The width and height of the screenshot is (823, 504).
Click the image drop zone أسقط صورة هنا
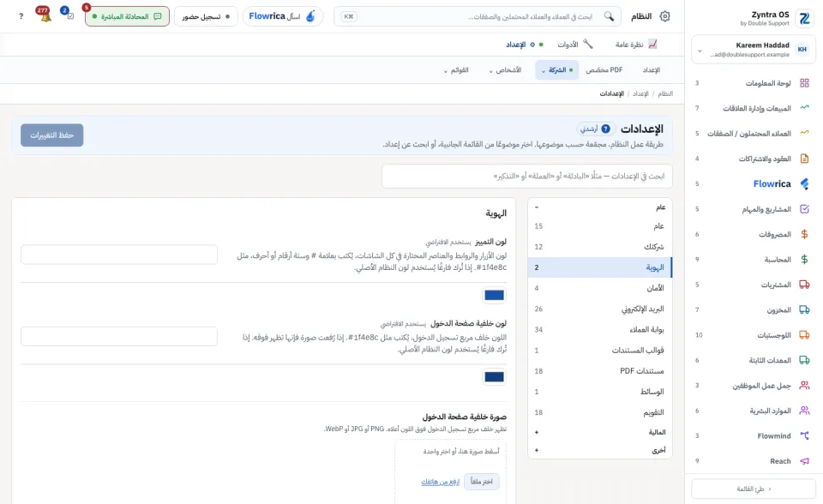450,472
